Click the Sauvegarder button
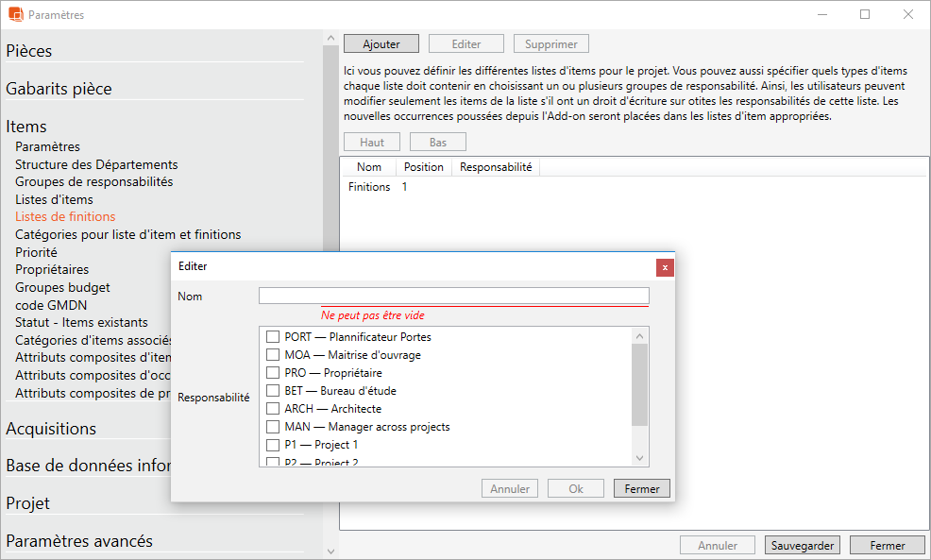 [802, 545]
